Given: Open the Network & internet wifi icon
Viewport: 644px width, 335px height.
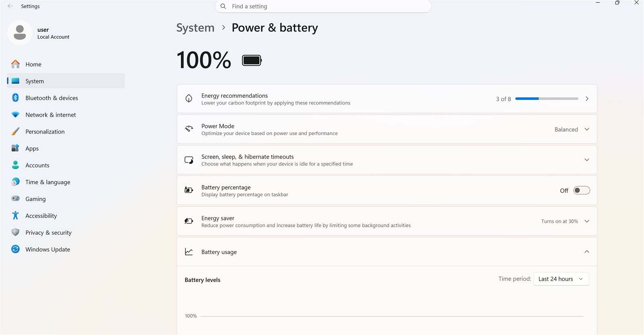Looking at the screenshot, I should 15,115.
